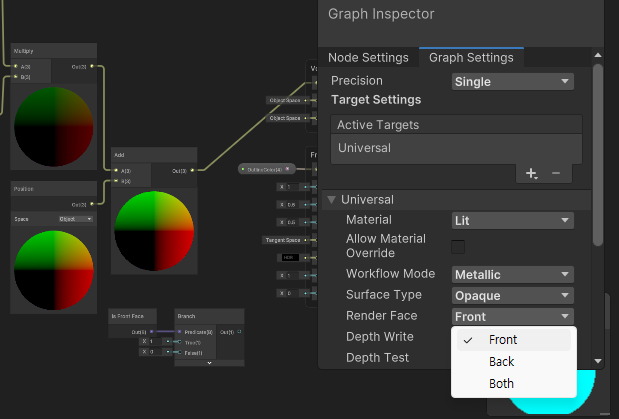
Task: Click the Position node preview sphere
Action: [x=54, y=270]
